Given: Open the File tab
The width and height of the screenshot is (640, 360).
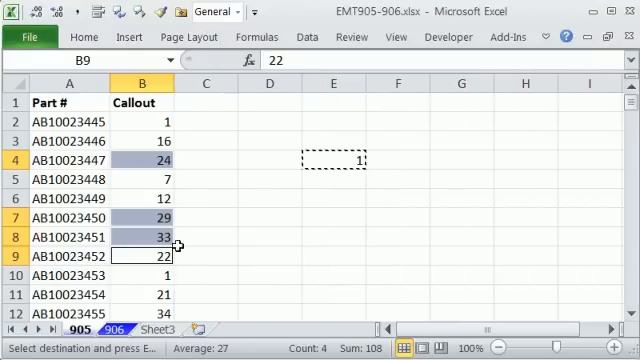Looking at the screenshot, I should (x=30, y=37).
